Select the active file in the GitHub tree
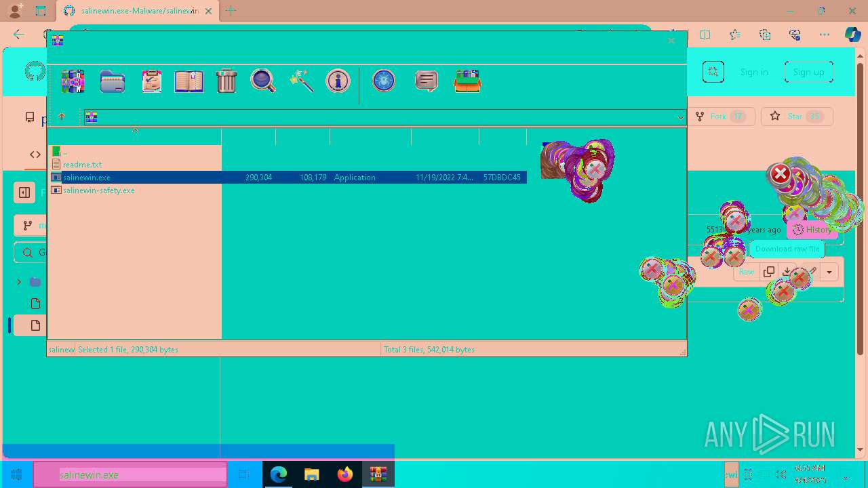Image resolution: width=868 pixels, height=488 pixels. pos(30,325)
